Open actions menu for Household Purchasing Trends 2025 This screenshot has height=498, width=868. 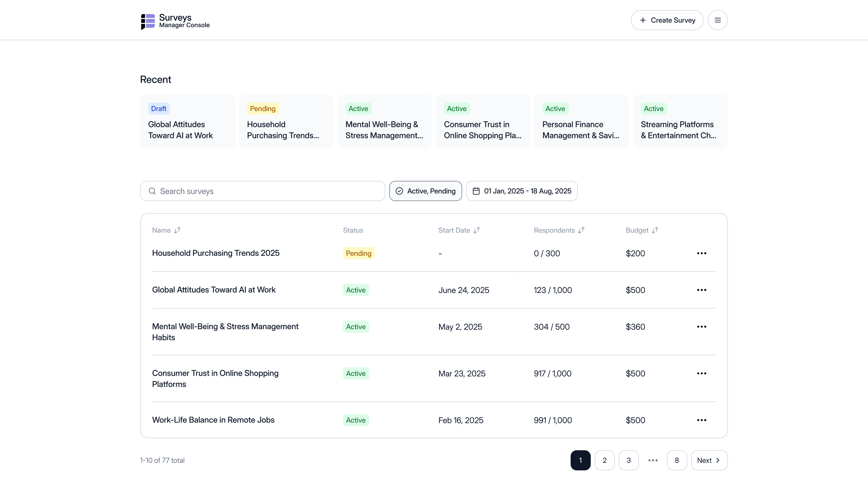click(x=701, y=253)
